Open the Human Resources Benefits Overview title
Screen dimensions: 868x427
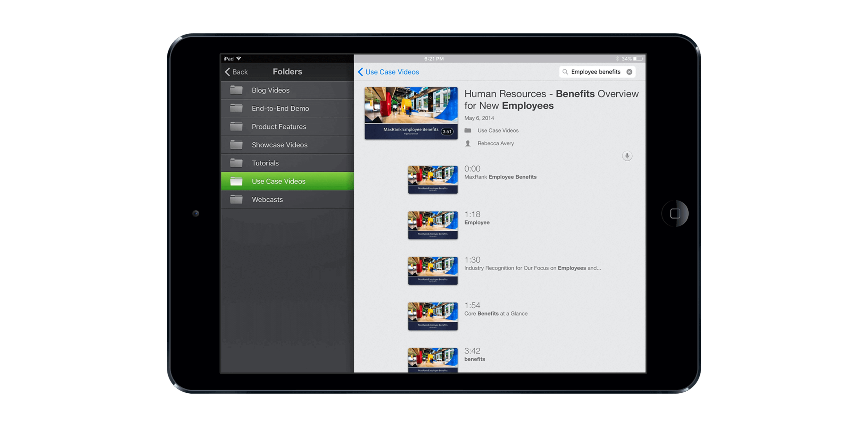tap(551, 100)
